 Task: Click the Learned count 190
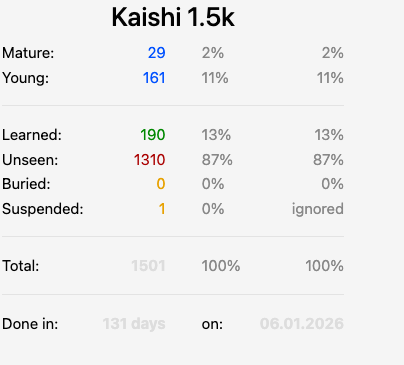pos(153,135)
